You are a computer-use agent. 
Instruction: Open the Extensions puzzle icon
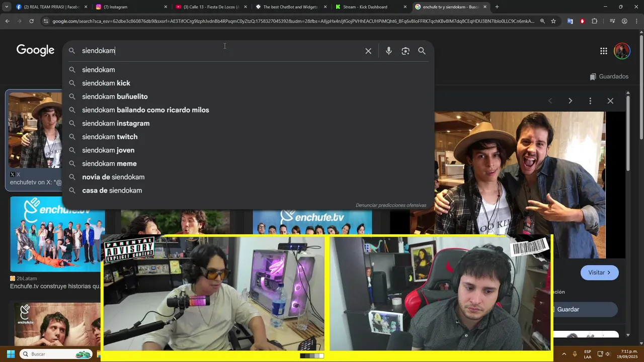(595, 21)
